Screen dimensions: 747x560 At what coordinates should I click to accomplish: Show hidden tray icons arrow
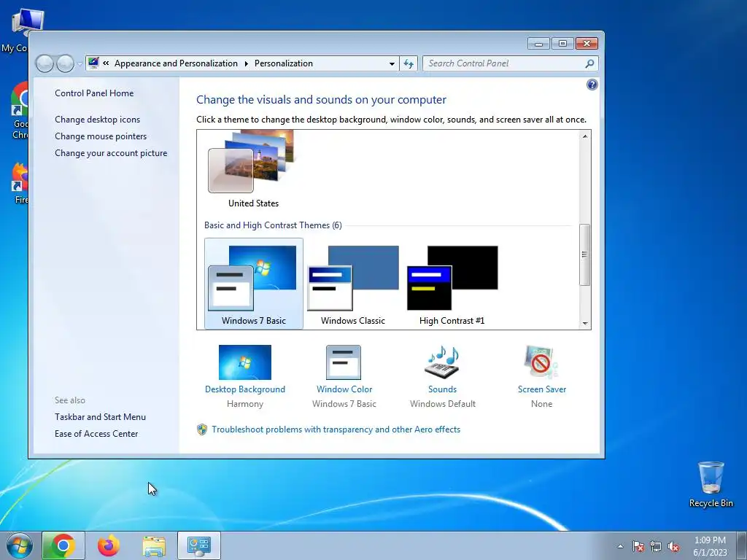click(x=620, y=547)
